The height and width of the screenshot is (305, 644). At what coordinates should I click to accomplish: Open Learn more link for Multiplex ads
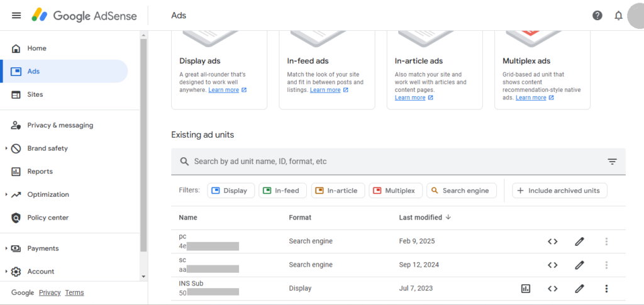click(x=531, y=97)
